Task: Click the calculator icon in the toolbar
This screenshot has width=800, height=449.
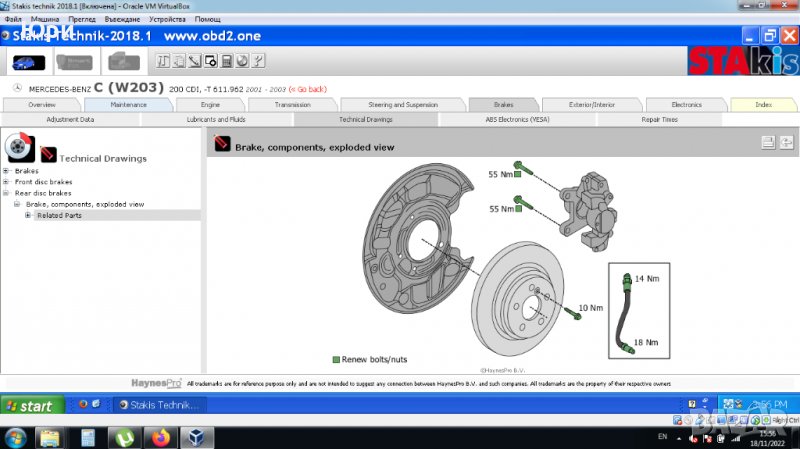Action: coord(228,62)
